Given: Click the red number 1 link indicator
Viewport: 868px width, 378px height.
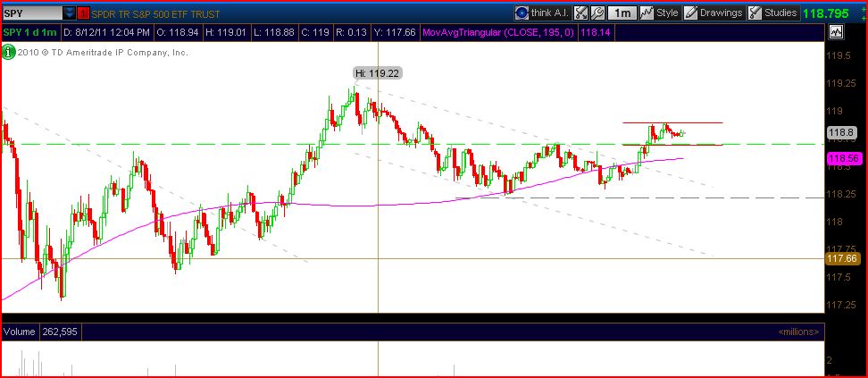Looking at the screenshot, I should click(x=82, y=13).
